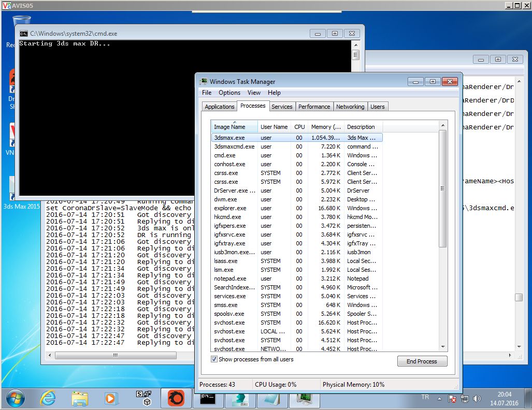Click the cmd window scroll-up arrow

pos(355,45)
